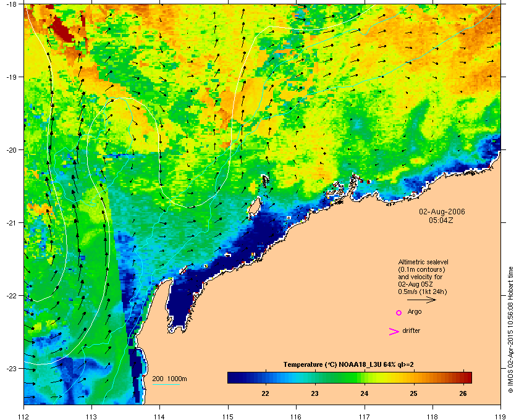Click the magenta Argo circle legend symbol
Viewport: 519px width, 420px height.
point(399,313)
